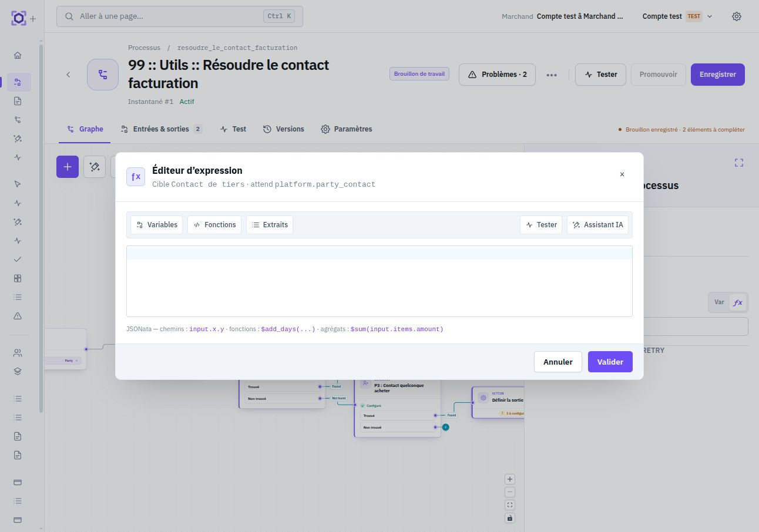Open the three-dot more actions menu

tap(552, 75)
